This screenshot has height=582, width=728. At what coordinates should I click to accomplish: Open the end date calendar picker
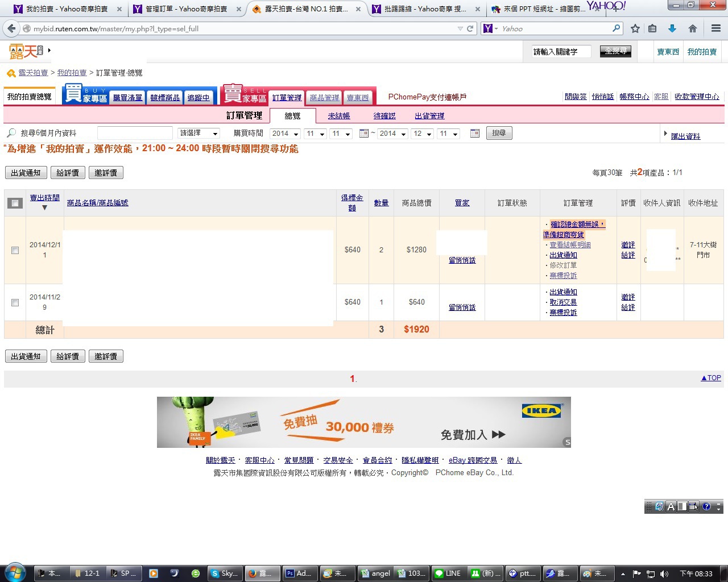(475, 134)
